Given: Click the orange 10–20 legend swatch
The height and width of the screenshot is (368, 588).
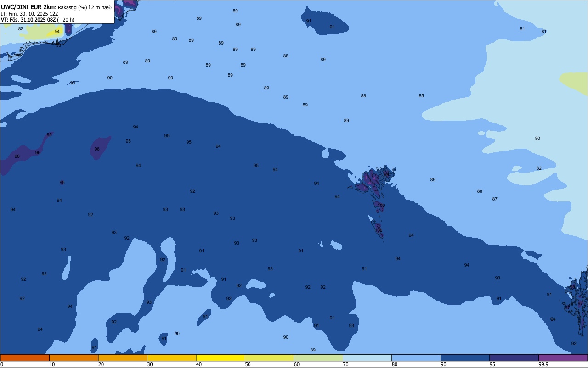Looking at the screenshot, I should pyautogui.click(x=73, y=357).
